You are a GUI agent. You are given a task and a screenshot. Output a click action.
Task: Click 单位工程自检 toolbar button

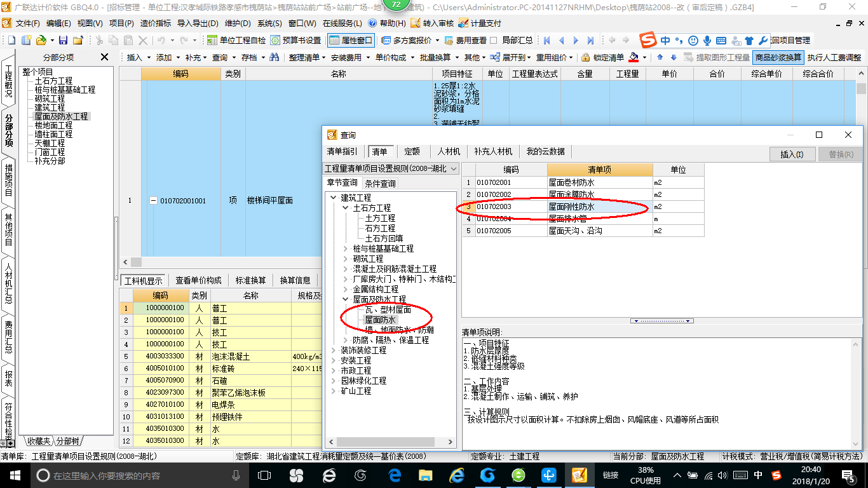click(236, 40)
